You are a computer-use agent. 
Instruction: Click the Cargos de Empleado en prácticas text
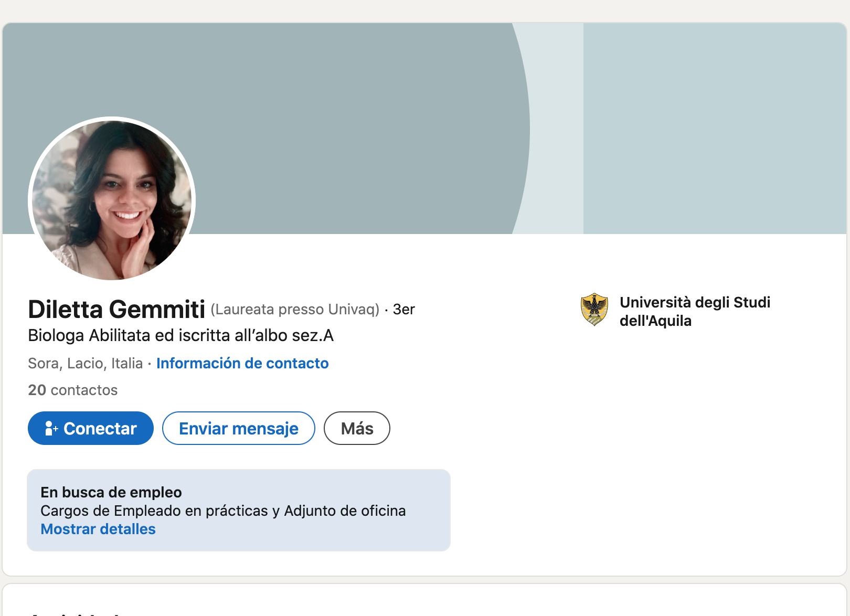(223, 511)
